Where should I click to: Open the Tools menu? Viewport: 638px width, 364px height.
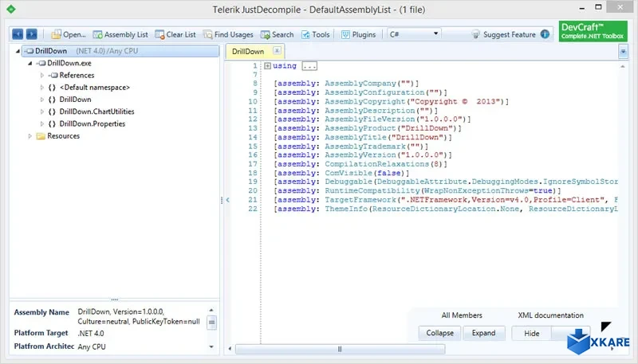click(315, 34)
